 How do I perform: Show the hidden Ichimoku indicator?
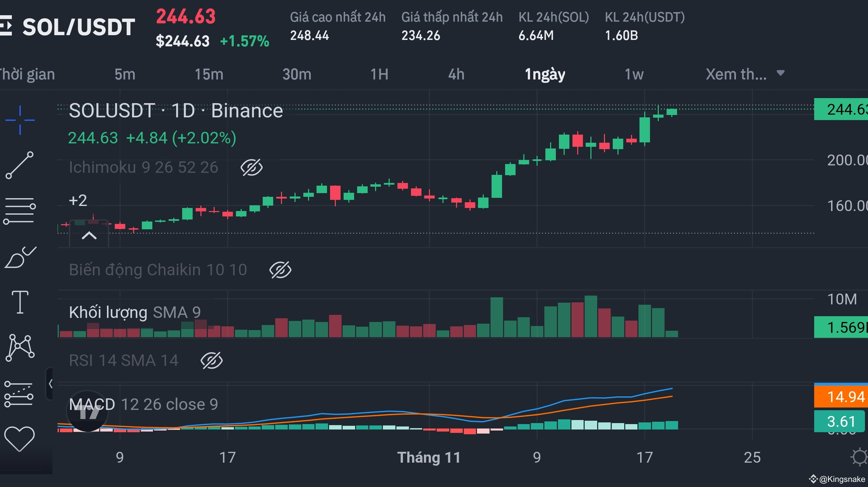coord(251,168)
